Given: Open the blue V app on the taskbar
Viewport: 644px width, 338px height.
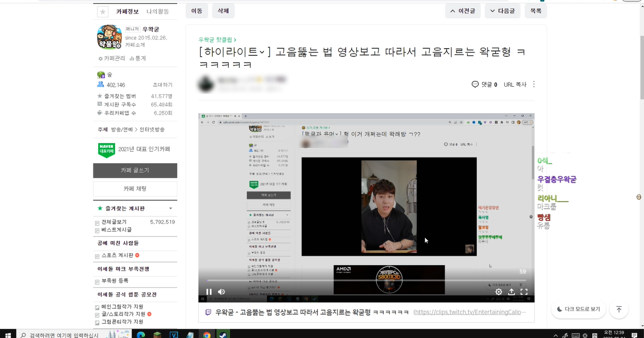Looking at the screenshot, I should tap(174, 335).
